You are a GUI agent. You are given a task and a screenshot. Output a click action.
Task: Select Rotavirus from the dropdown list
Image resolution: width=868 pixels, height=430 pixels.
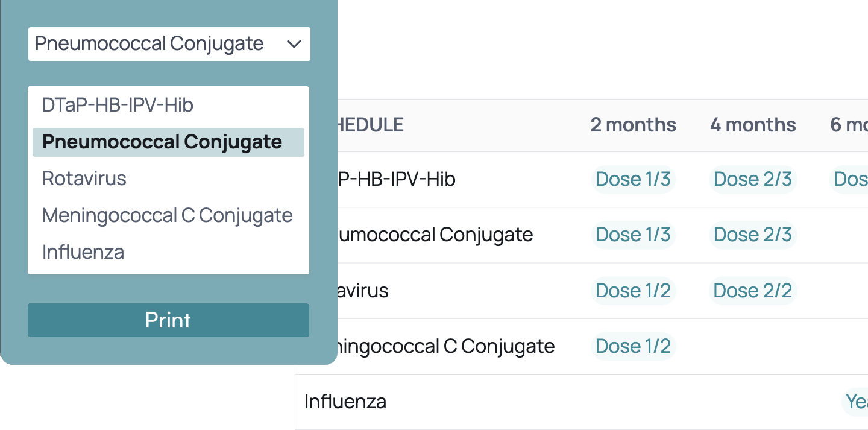click(84, 179)
